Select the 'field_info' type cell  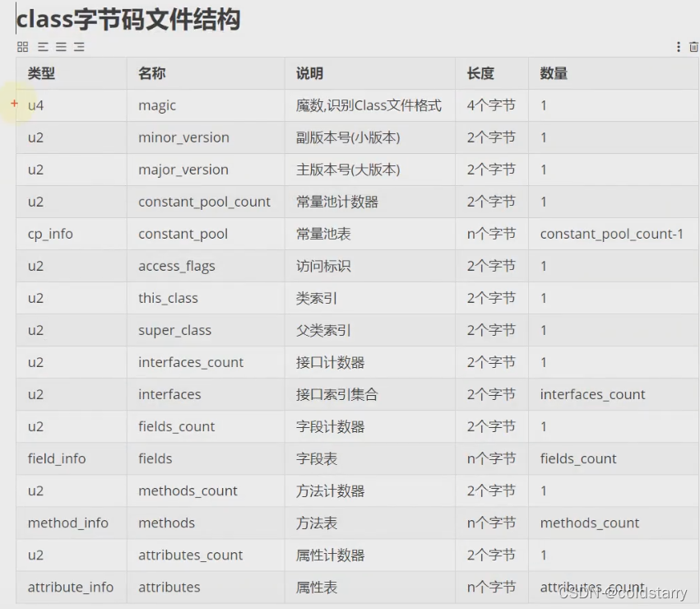(57, 459)
